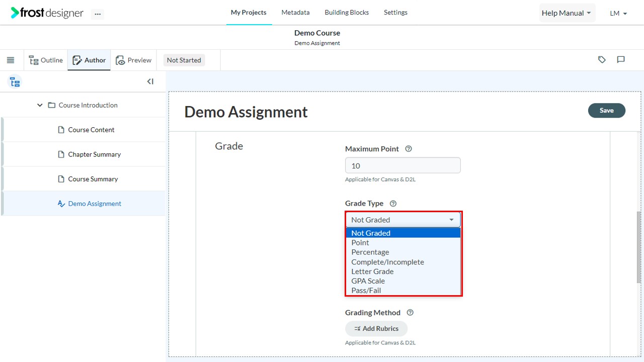
Task: Click the Demo Assignment item icon
Action: (61, 204)
